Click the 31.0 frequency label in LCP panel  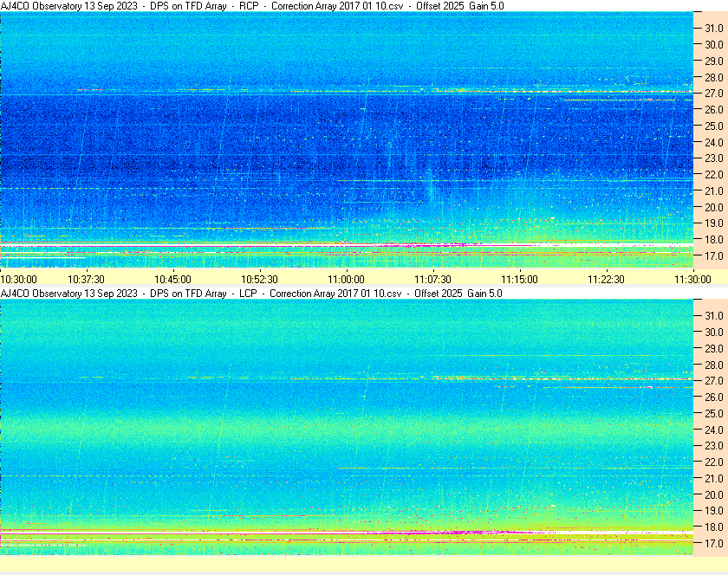coord(713,315)
